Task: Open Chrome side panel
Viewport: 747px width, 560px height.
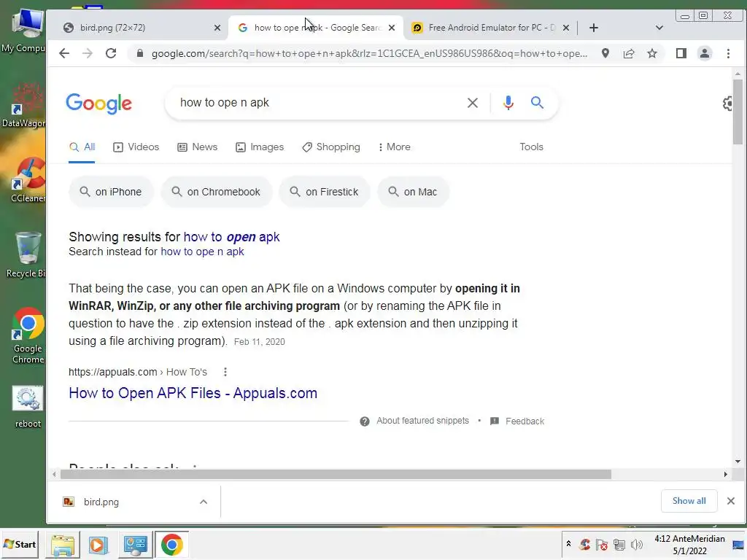Action: click(681, 53)
